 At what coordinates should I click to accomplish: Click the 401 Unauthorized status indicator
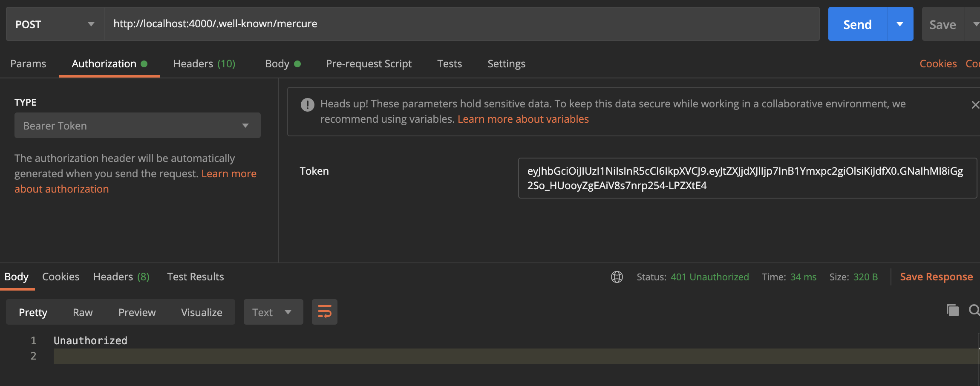(x=710, y=277)
